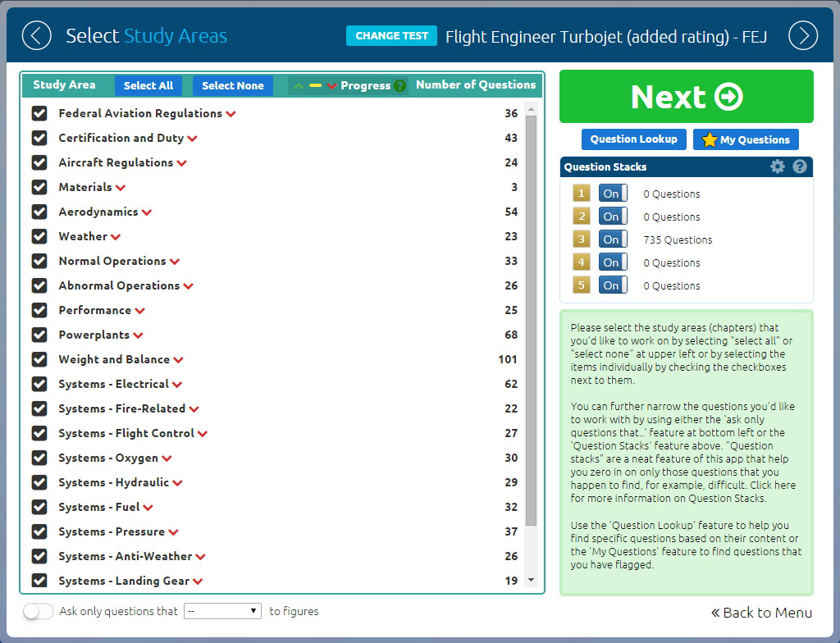Image resolution: width=840 pixels, height=643 pixels.
Task: Uncheck the Aerodynamics checkbox
Action: (39, 212)
